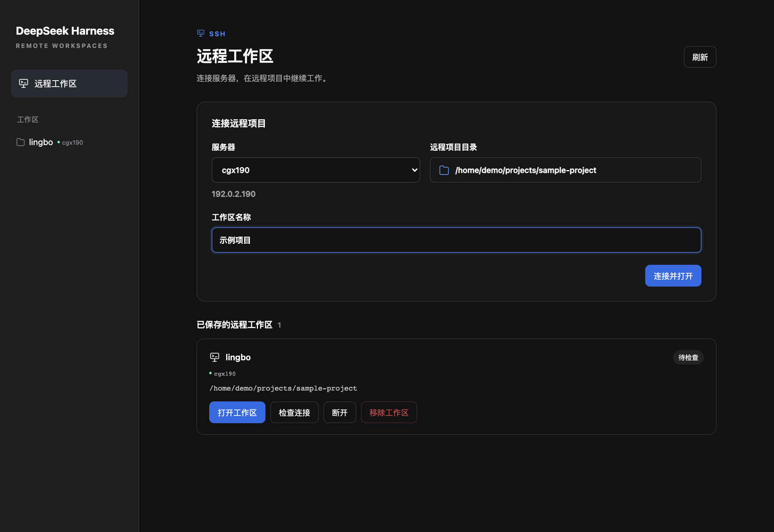The height and width of the screenshot is (532, 774).
Task: Click the cgx190 label on lingbo card
Action: 225,374
